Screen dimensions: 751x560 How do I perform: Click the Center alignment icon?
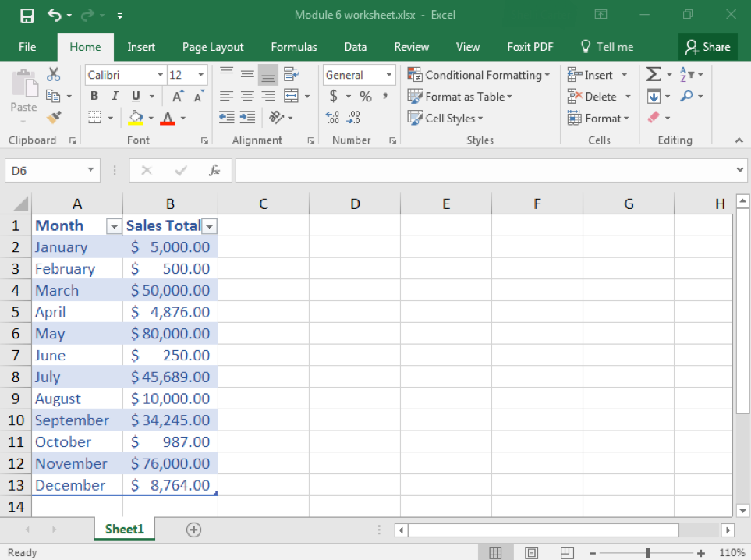247,95
